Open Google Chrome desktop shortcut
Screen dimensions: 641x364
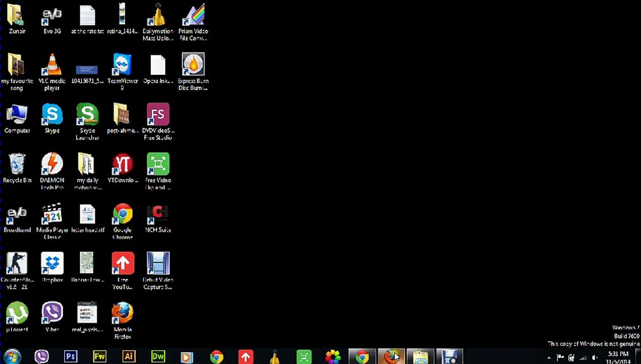tap(122, 221)
